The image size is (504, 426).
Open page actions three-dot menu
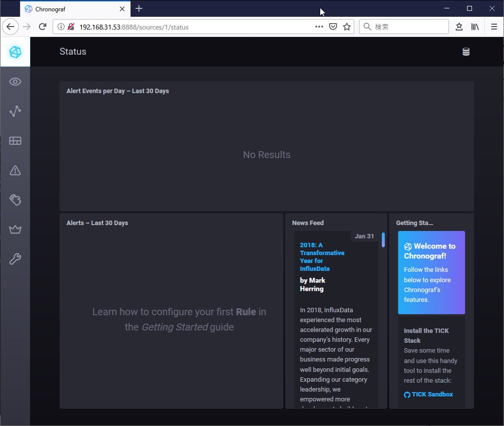click(319, 27)
